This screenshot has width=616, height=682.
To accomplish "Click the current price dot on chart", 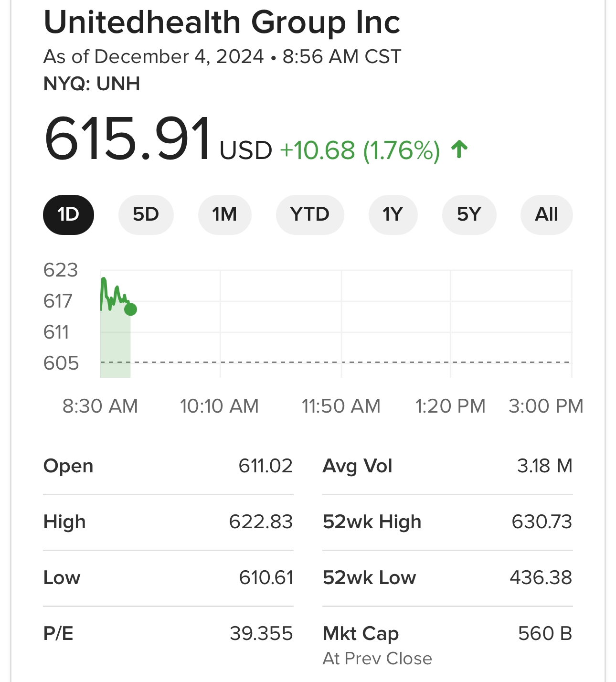I will point(130,309).
